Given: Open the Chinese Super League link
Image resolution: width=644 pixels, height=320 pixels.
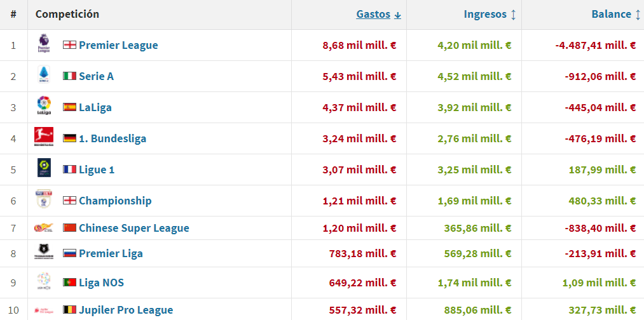Looking at the screenshot, I should point(134,228).
